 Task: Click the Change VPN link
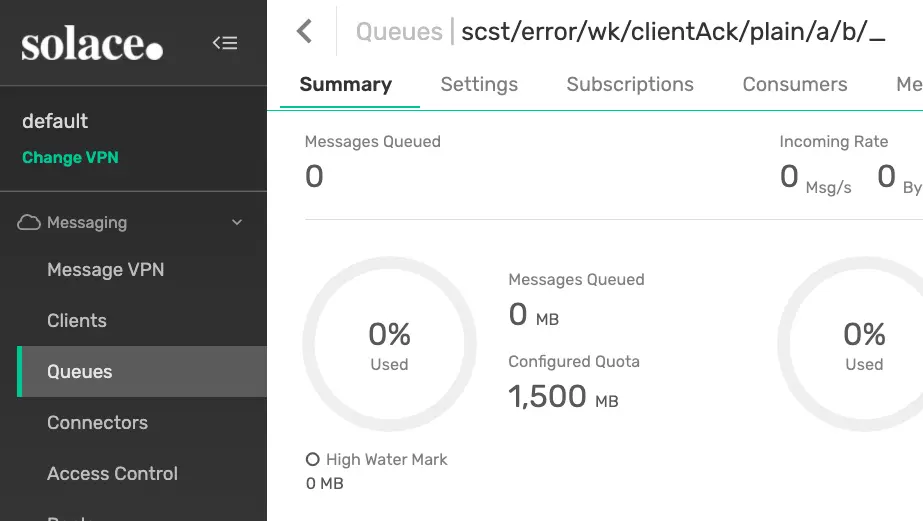click(70, 157)
